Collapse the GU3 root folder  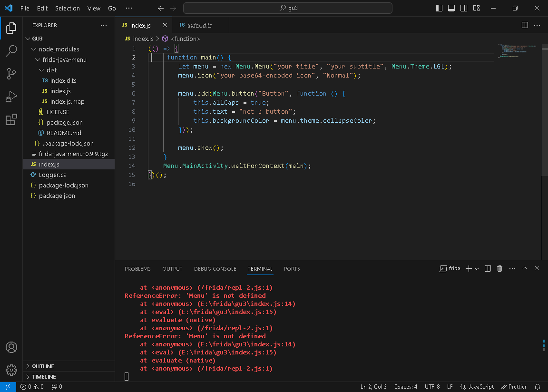(x=28, y=39)
